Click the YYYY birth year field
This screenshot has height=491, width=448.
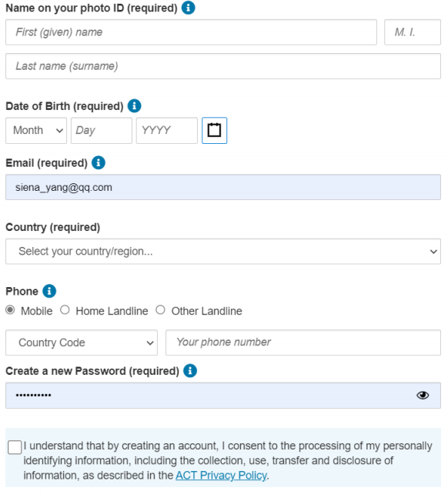(x=167, y=130)
